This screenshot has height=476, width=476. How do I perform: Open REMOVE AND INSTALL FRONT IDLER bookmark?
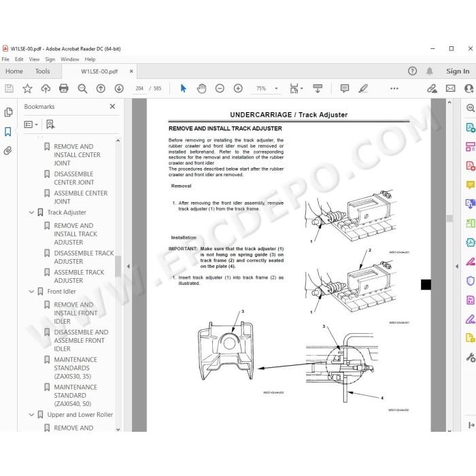coord(75,313)
